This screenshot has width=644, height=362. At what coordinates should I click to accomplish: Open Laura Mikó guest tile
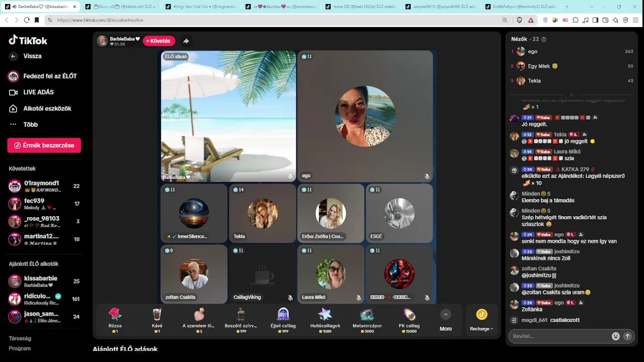pos(331,274)
